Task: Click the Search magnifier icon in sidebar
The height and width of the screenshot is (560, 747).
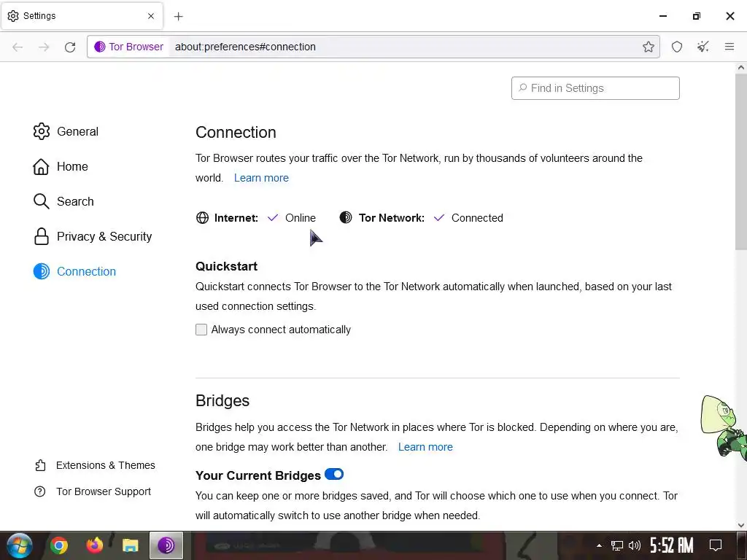Action: click(41, 201)
